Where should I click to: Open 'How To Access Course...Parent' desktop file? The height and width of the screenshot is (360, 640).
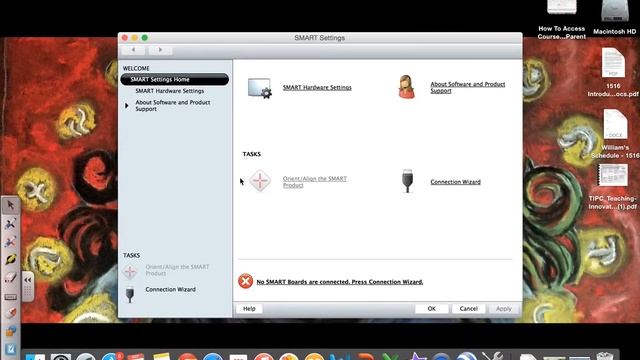click(x=562, y=20)
